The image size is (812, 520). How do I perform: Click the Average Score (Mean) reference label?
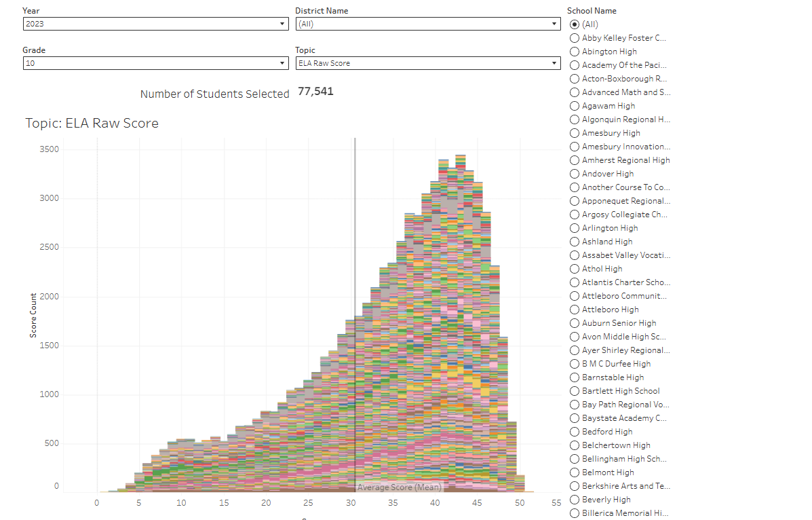[x=399, y=487]
